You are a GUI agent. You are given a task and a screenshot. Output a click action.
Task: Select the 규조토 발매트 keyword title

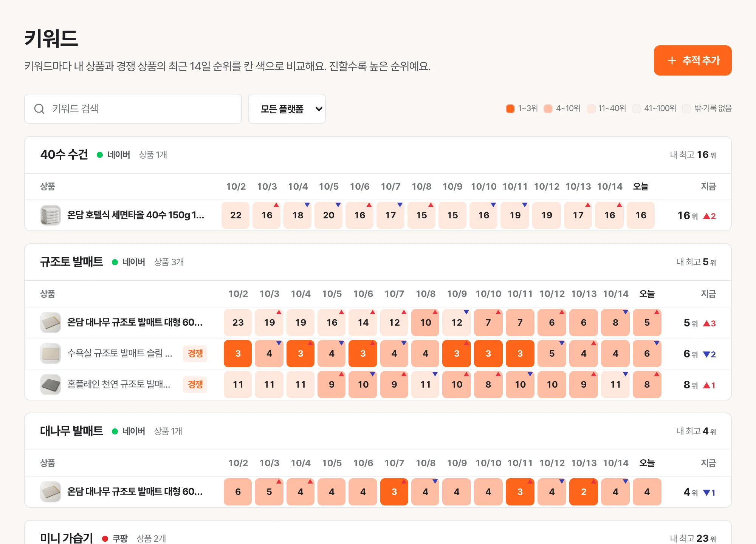click(x=72, y=262)
